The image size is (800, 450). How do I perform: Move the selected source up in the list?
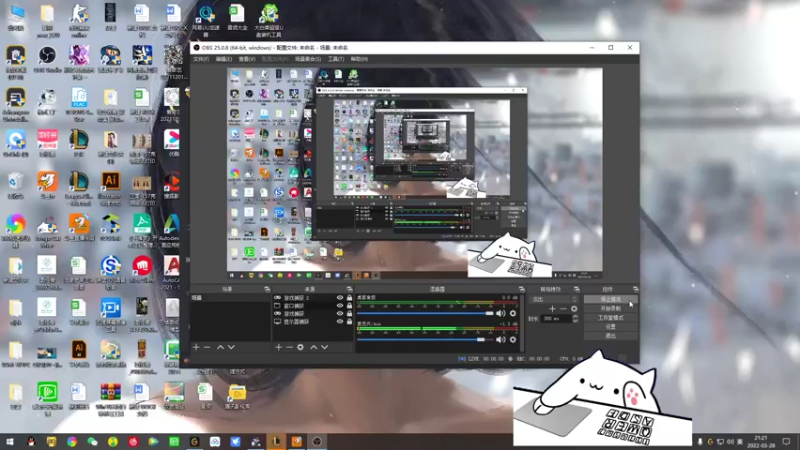coord(314,347)
